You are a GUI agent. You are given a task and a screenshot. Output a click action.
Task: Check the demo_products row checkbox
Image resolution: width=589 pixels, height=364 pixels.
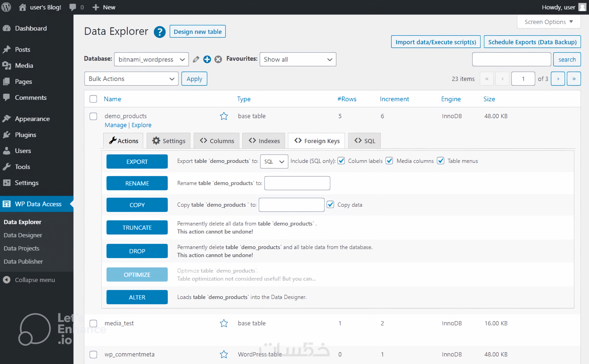click(93, 116)
